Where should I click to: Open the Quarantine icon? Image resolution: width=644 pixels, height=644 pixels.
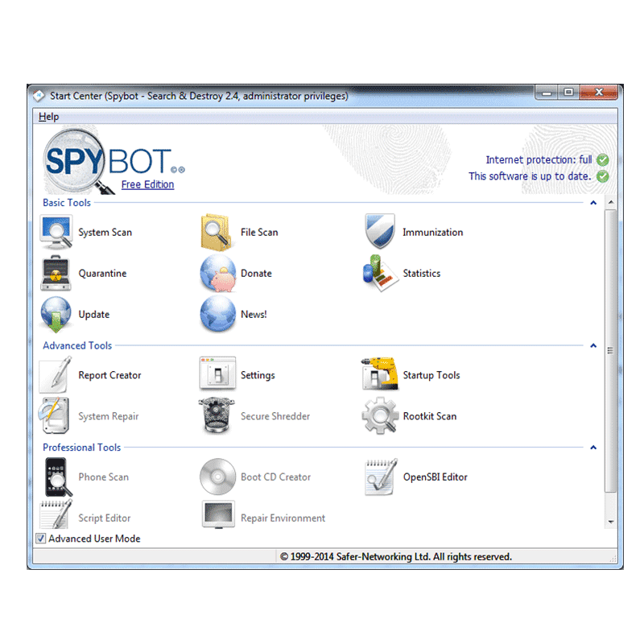click(x=56, y=273)
